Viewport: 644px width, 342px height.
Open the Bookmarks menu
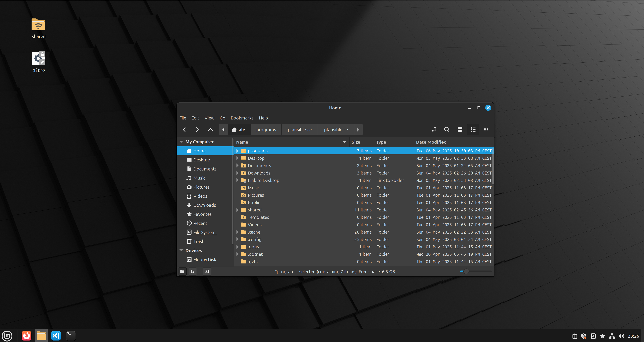[x=242, y=118]
